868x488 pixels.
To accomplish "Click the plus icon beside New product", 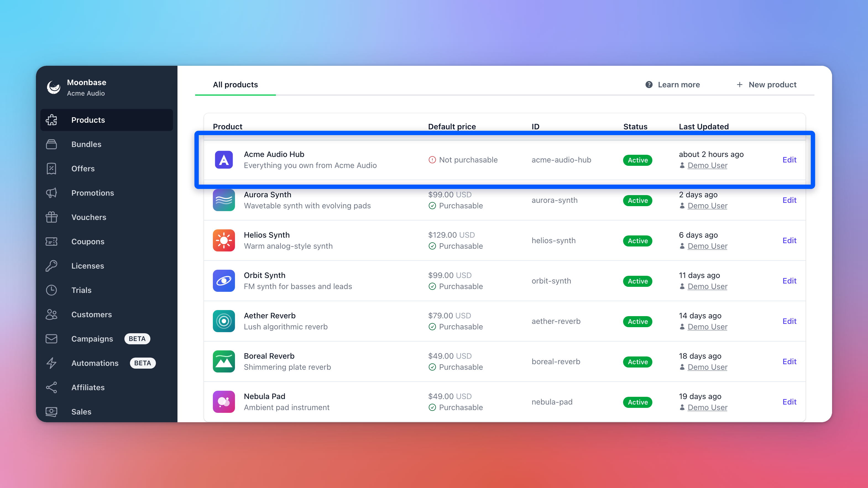I will (740, 85).
